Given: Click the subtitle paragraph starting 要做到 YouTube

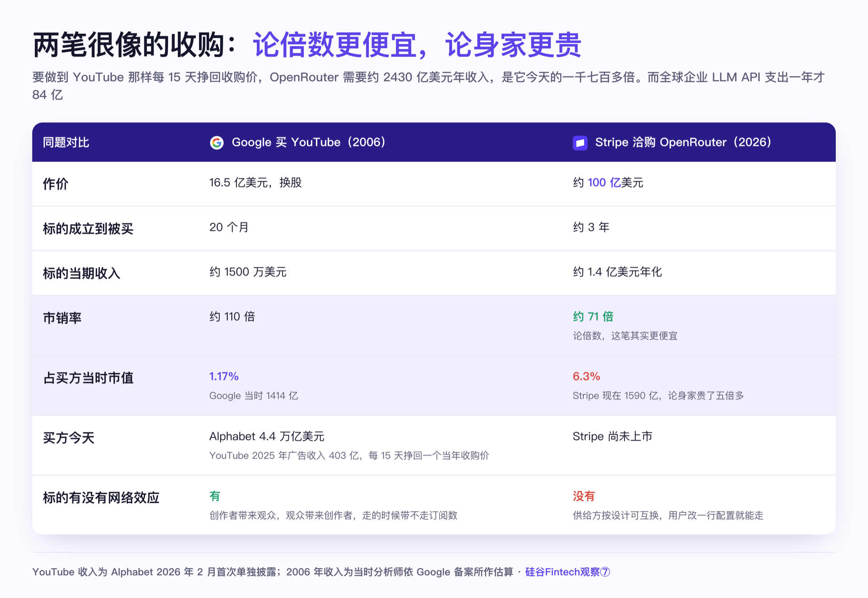Looking at the screenshot, I should pos(429,86).
